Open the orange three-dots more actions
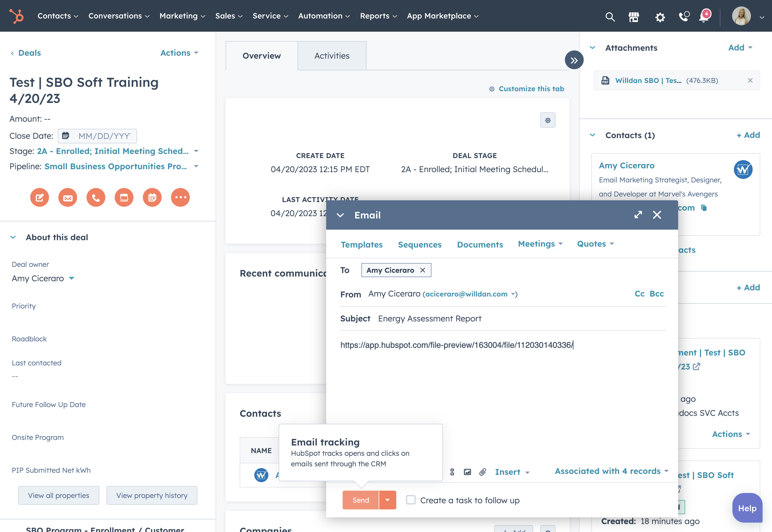 pos(180,198)
